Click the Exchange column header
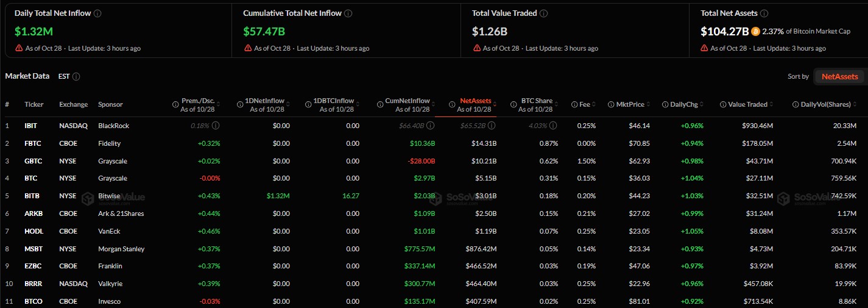 73,104
